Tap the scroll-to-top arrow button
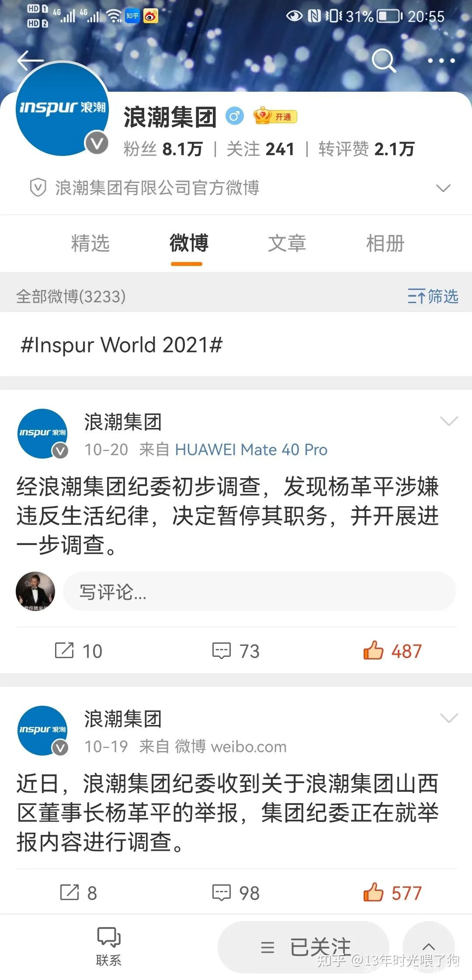 (429, 947)
